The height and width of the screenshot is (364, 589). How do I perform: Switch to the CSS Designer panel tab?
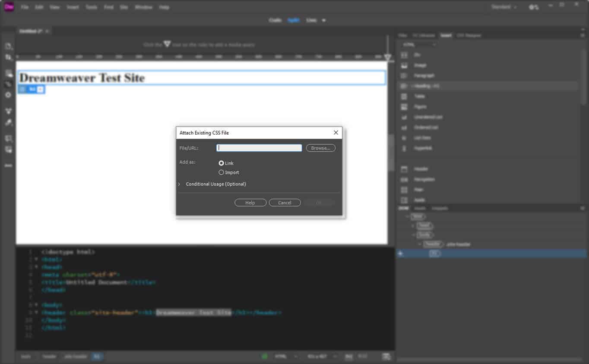(469, 35)
